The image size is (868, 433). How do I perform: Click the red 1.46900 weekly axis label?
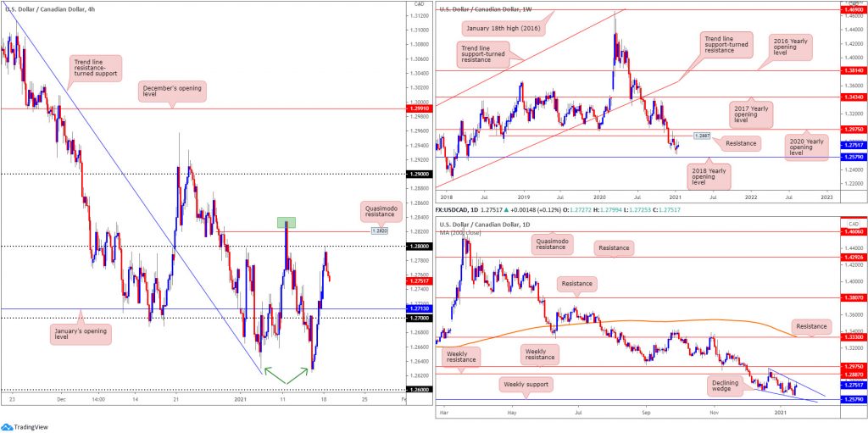click(851, 10)
